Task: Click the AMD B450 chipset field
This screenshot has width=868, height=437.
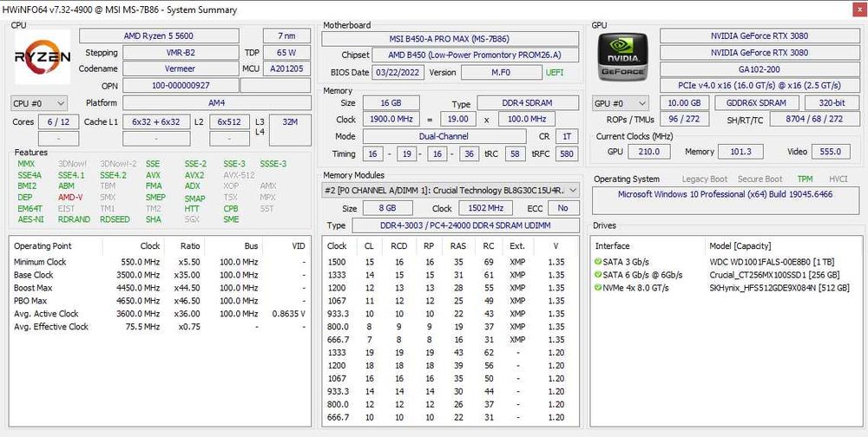Action: click(x=475, y=55)
